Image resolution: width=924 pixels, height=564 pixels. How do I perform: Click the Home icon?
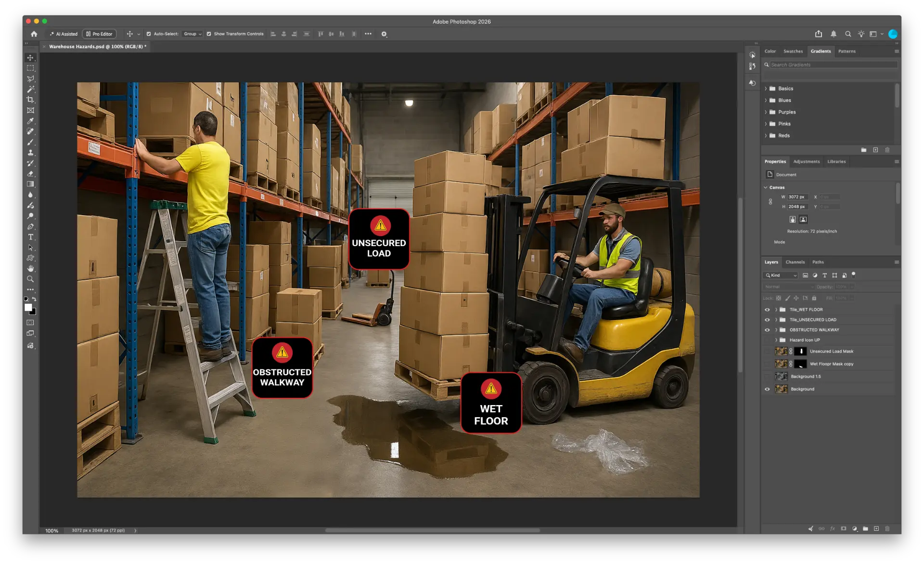point(34,34)
